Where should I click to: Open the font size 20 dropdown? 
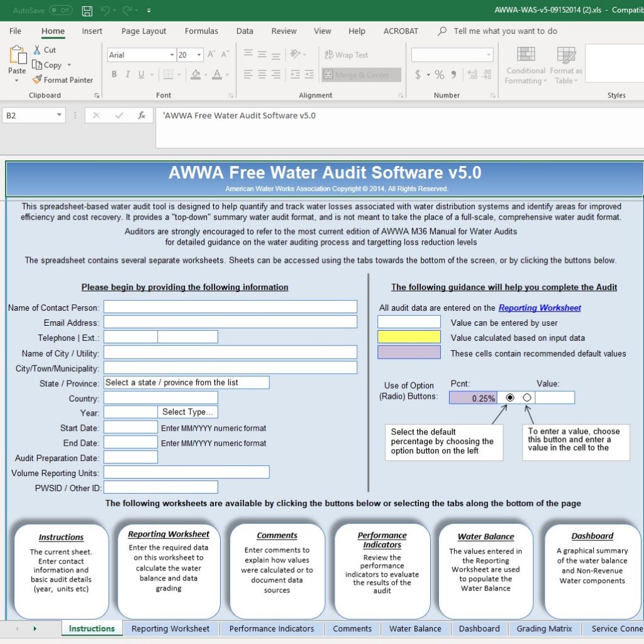click(x=200, y=55)
